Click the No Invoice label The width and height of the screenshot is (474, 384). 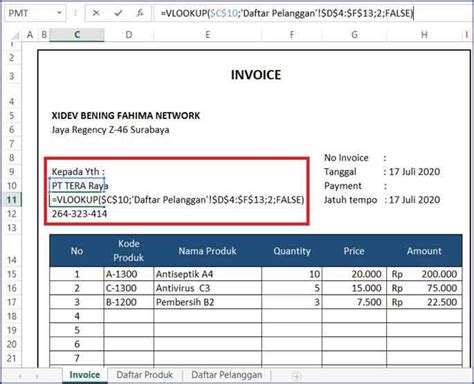tap(346, 158)
